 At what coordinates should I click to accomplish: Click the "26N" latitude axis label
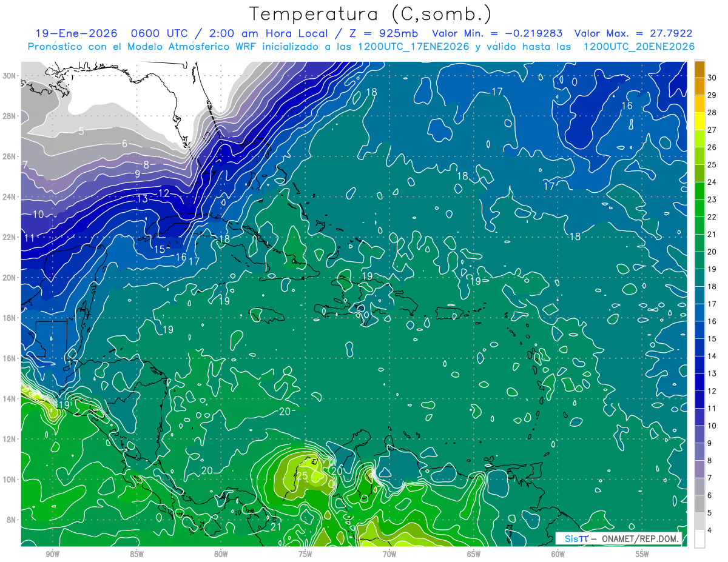(x=10, y=156)
